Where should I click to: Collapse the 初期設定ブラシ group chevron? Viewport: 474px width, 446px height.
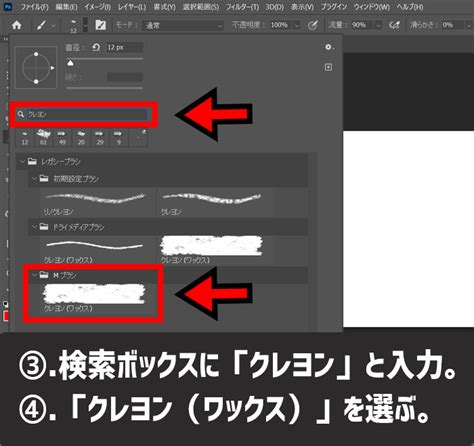tap(34, 179)
